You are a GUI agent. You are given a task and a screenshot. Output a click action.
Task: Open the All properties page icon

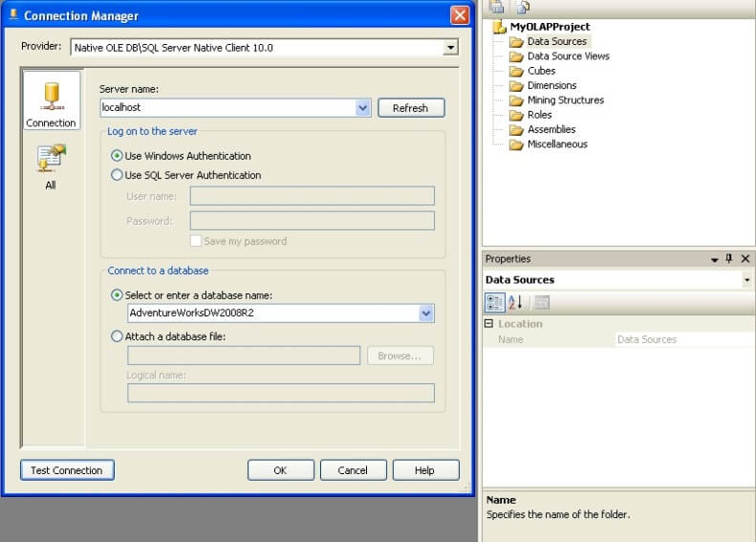[51, 166]
